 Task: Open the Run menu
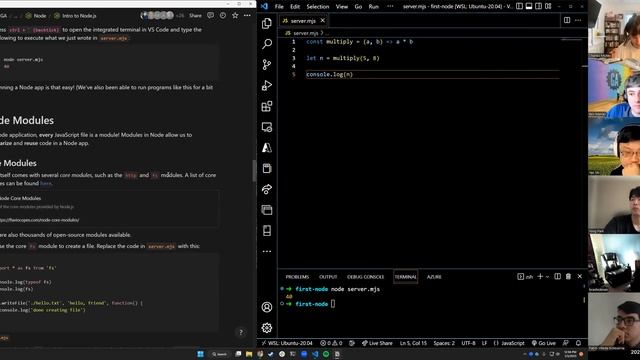(373, 7)
